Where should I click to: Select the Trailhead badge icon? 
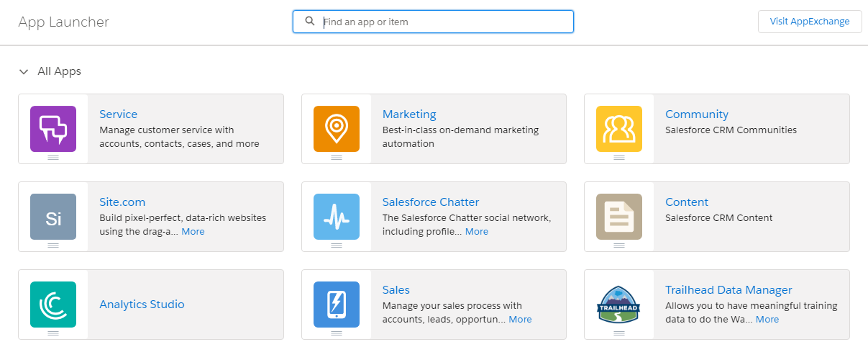618,305
